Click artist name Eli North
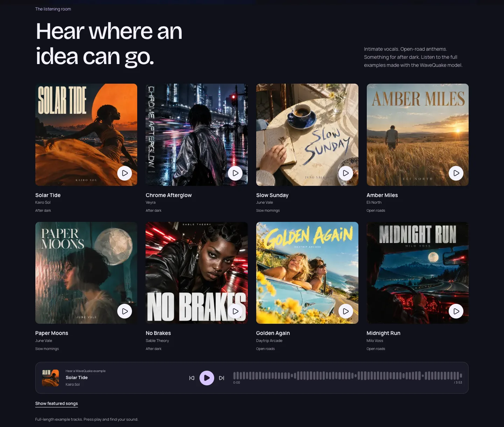This screenshot has width=504, height=427. (374, 202)
